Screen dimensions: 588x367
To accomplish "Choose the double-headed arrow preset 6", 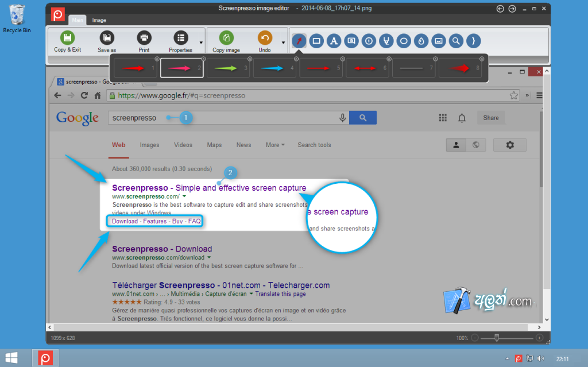I will click(367, 68).
